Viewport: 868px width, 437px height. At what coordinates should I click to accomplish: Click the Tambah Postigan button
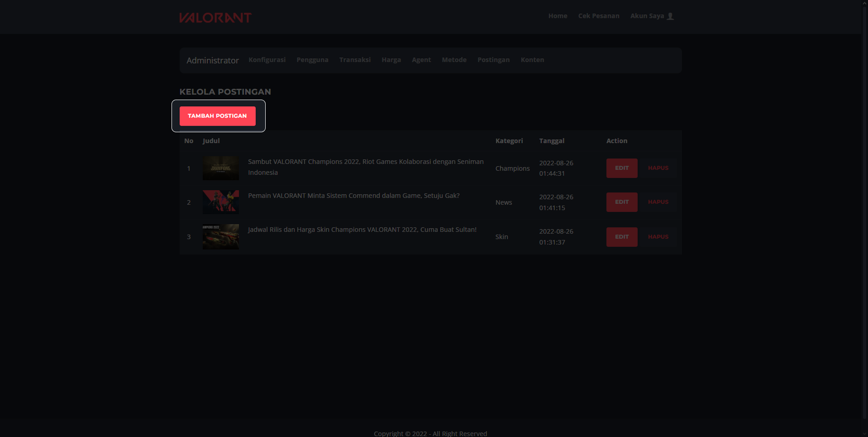[218, 116]
